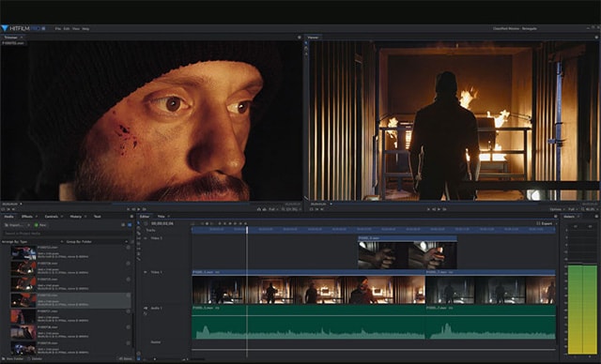Play the timeline in the Viewer
This screenshot has width=601, height=364.
(439, 209)
